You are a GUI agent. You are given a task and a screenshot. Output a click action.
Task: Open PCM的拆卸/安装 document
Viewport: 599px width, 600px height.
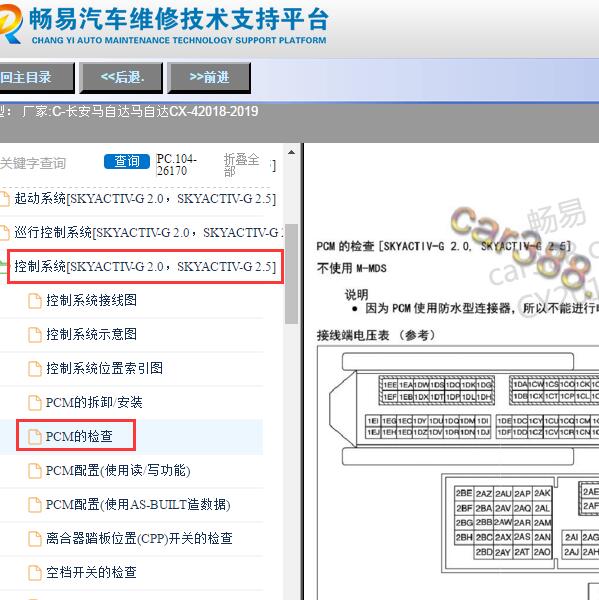click(94, 402)
